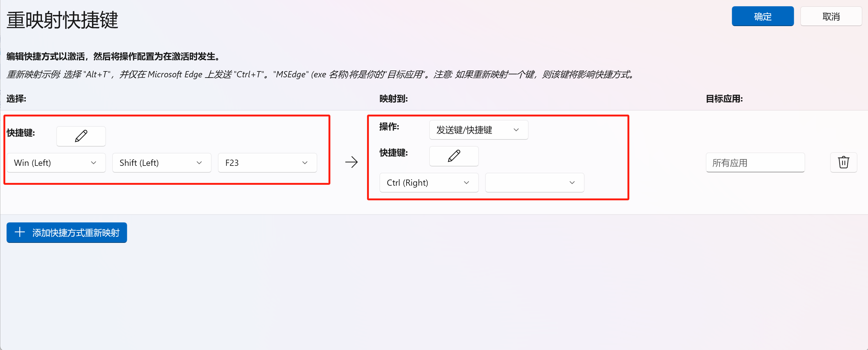Open the Win (Left) dropdown
The width and height of the screenshot is (868, 350).
tap(56, 163)
